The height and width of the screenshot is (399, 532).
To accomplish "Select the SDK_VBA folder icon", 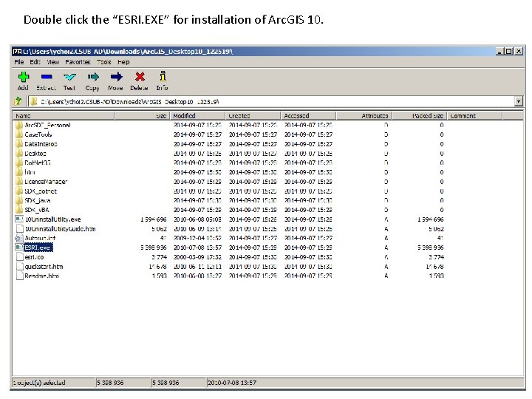I will (x=19, y=210).
